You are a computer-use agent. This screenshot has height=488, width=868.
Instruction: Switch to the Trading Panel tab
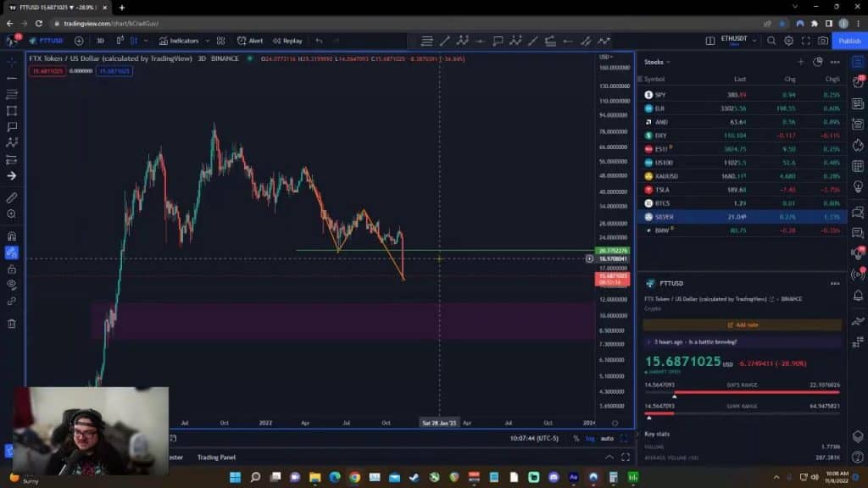(x=216, y=457)
